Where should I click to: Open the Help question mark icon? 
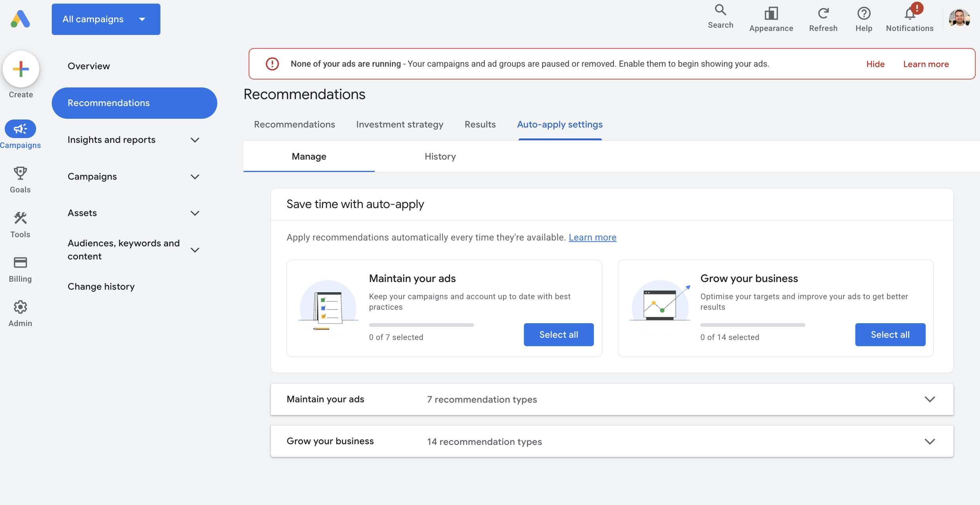[864, 14]
